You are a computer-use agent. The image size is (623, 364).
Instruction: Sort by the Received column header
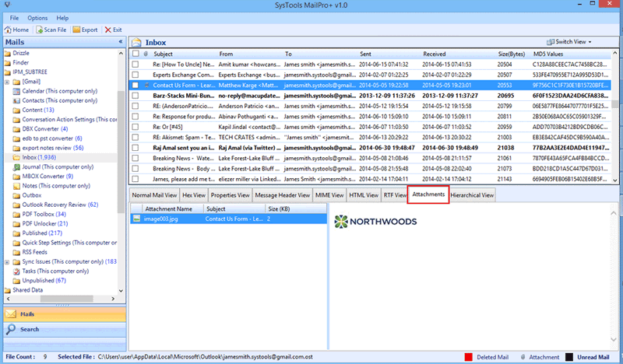pos(435,54)
